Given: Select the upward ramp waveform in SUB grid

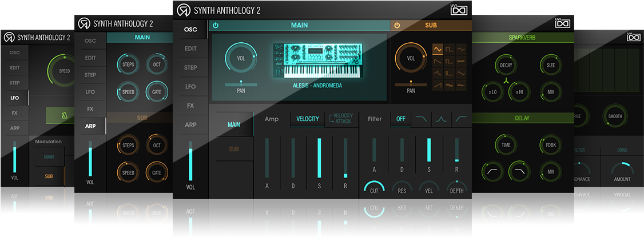Looking at the screenshot, I should [x=438, y=85].
